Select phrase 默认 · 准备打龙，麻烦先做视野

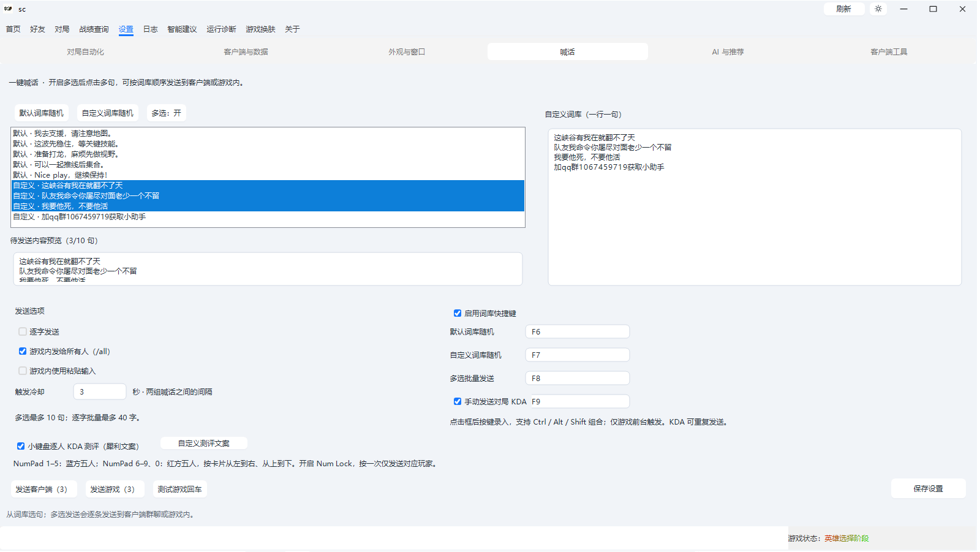[268, 154]
